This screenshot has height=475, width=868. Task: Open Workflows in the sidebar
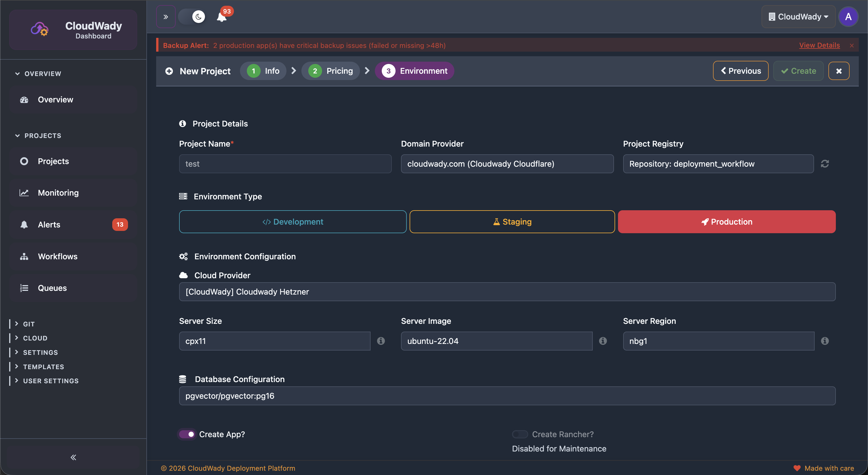click(58, 256)
